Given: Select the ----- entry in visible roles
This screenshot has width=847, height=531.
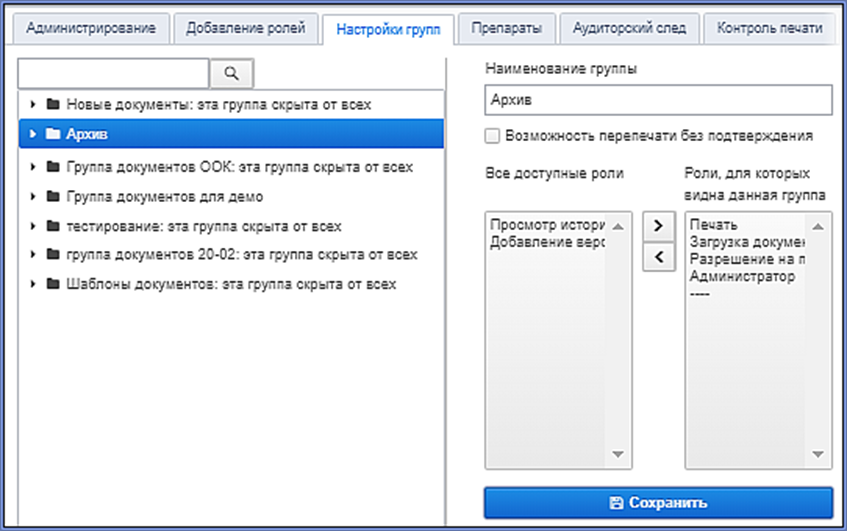Looking at the screenshot, I should pos(700,294).
